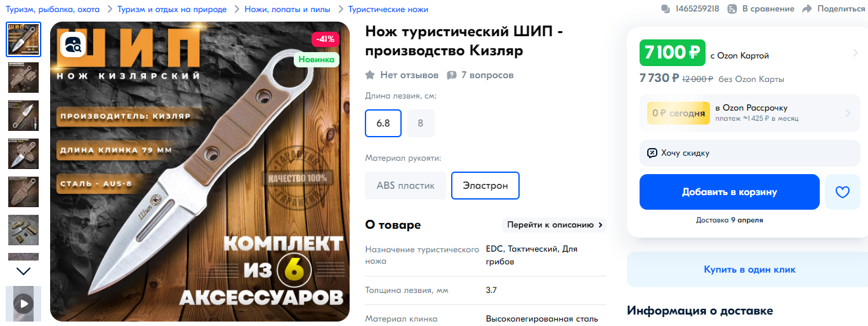Select blade length 6.8 option
The image size is (868, 326).
383,123
